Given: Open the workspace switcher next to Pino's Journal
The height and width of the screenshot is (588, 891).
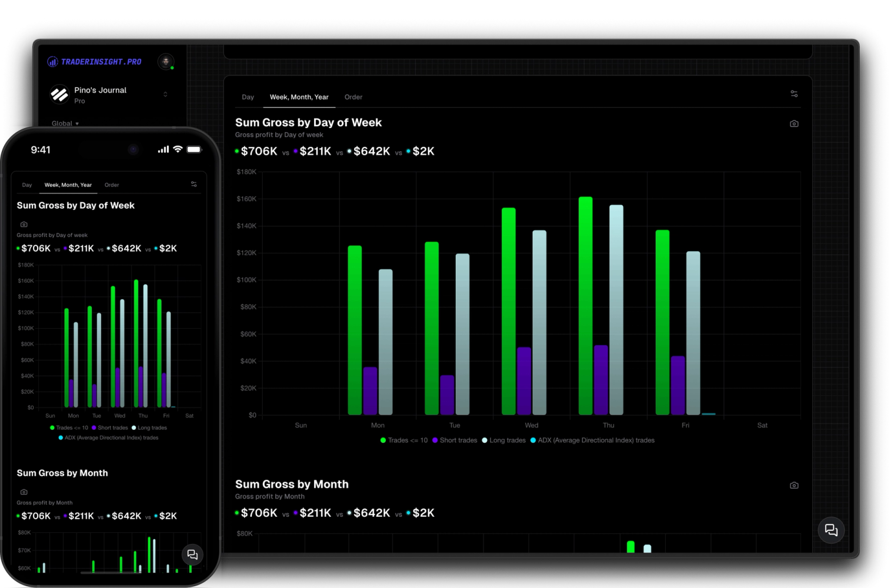Looking at the screenshot, I should (165, 93).
